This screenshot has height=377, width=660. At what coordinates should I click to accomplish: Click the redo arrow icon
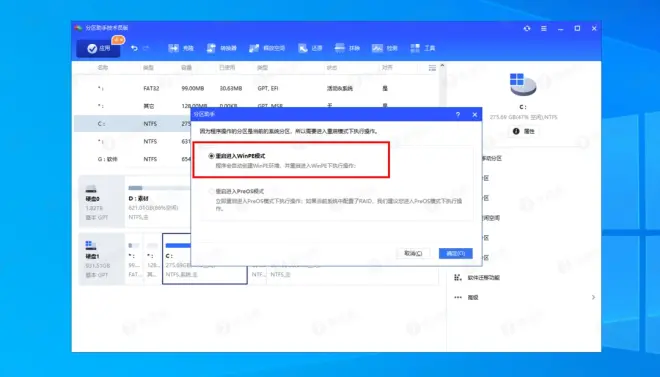click(x=146, y=48)
